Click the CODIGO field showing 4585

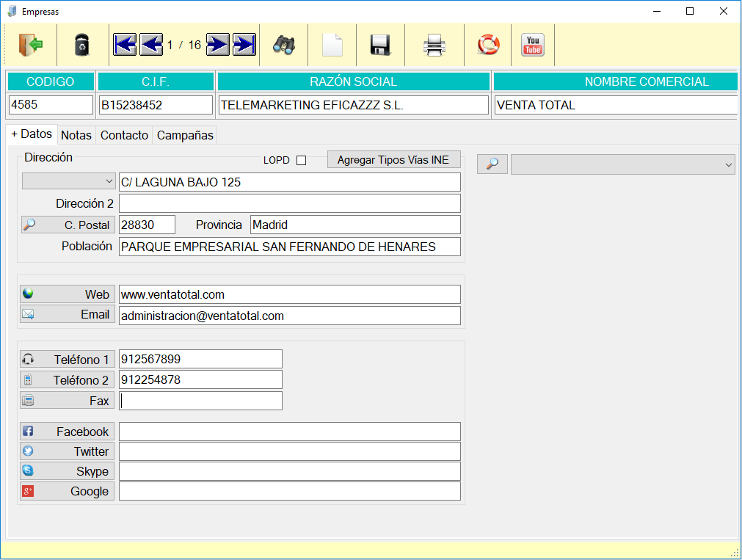click(x=51, y=105)
